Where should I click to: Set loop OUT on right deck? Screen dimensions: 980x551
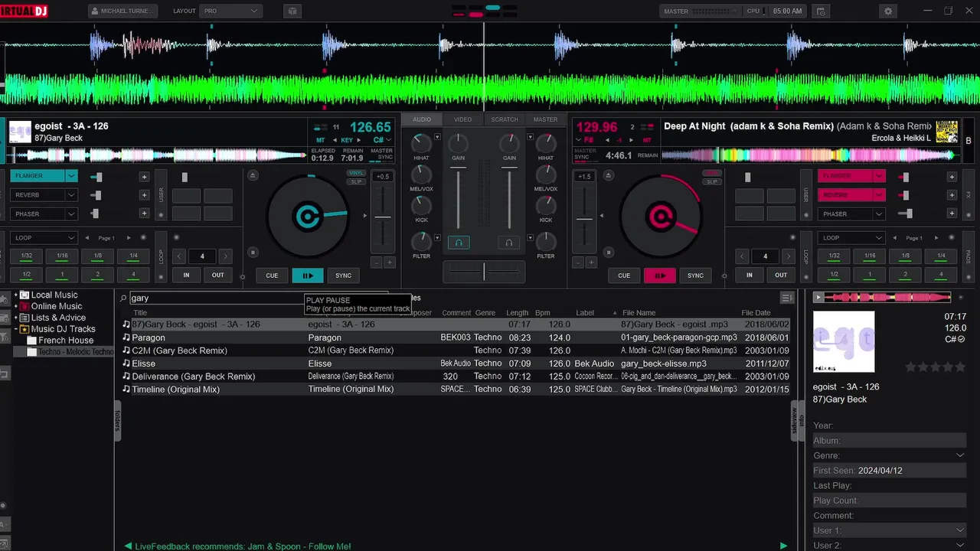[781, 275]
